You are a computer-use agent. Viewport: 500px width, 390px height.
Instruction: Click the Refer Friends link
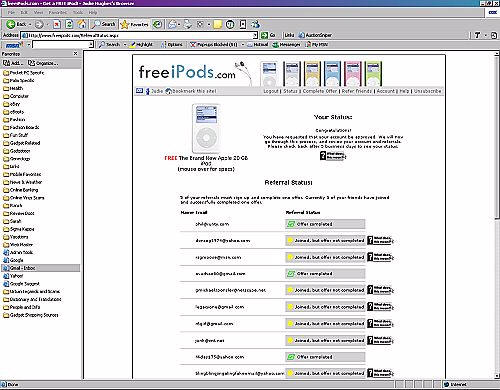pyautogui.click(x=357, y=91)
